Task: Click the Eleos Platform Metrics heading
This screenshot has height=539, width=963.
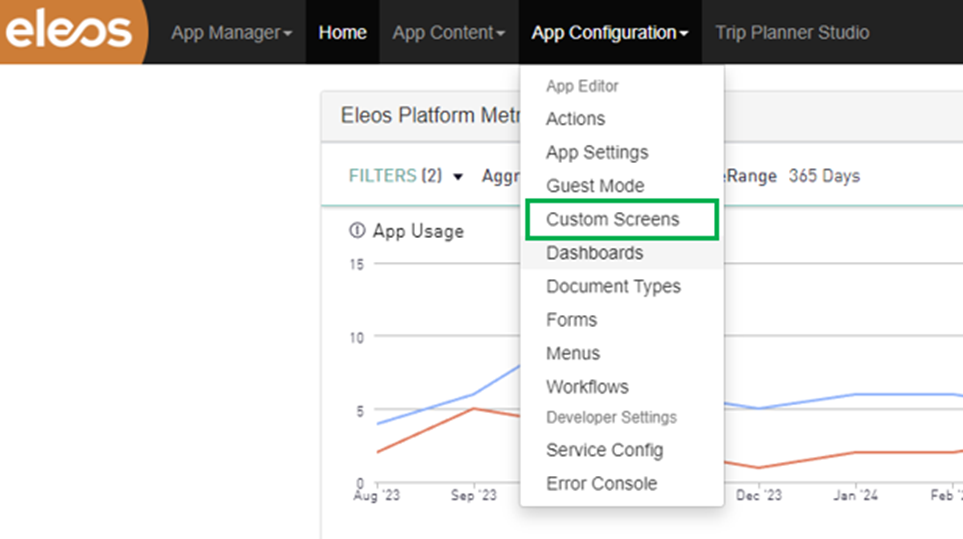Action: pos(430,115)
